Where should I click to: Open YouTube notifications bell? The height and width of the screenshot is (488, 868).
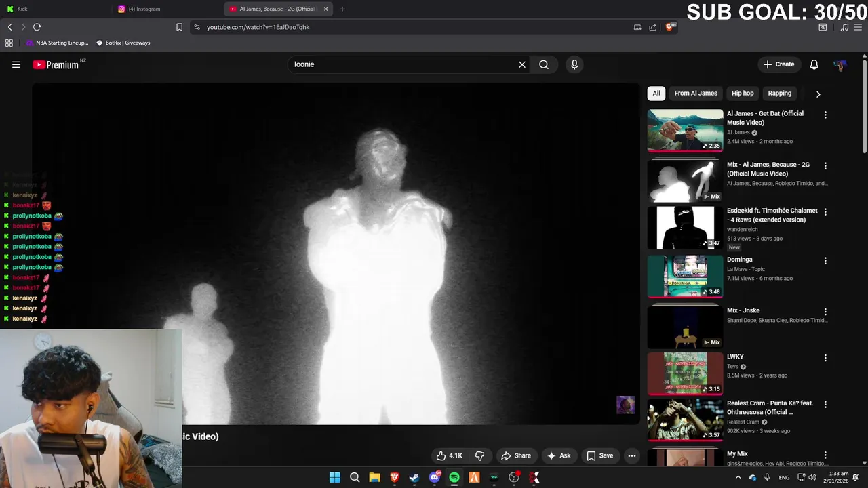click(x=814, y=64)
